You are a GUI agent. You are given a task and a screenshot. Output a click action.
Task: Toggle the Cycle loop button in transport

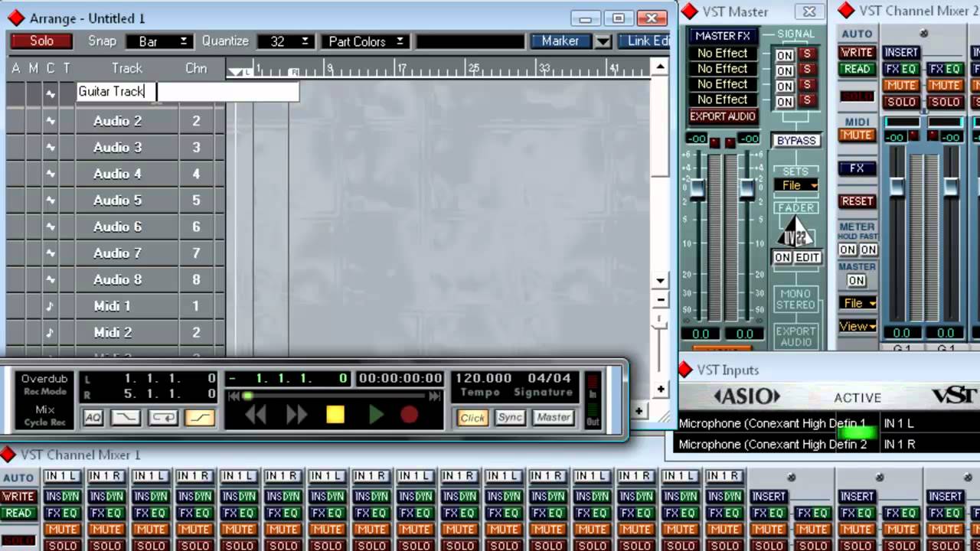pos(162,418)
